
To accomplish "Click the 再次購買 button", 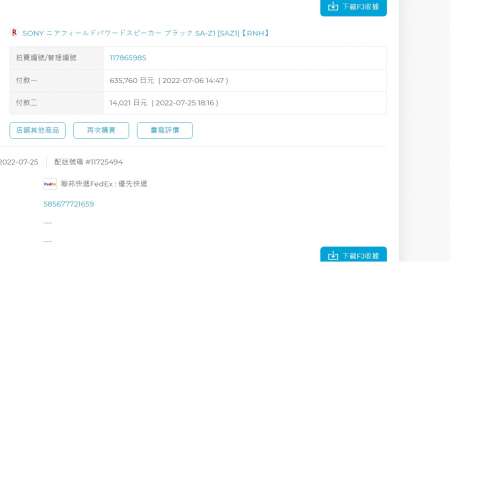I will tap(101, 130).
